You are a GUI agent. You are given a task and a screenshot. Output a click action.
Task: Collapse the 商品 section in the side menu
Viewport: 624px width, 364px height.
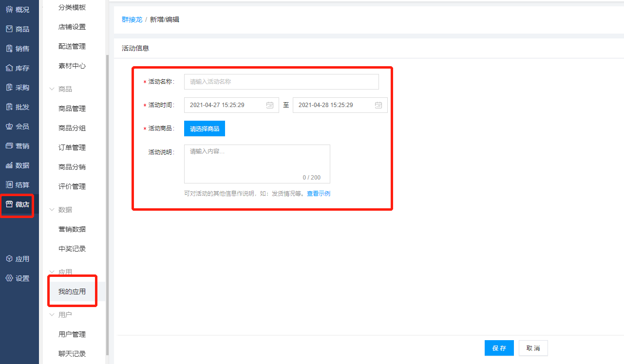(x=52, y=89)
